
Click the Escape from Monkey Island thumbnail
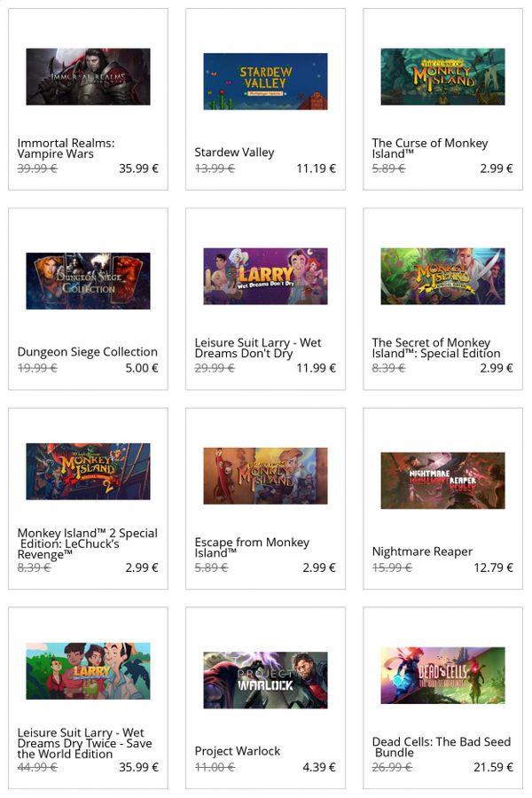click(265, 476)
